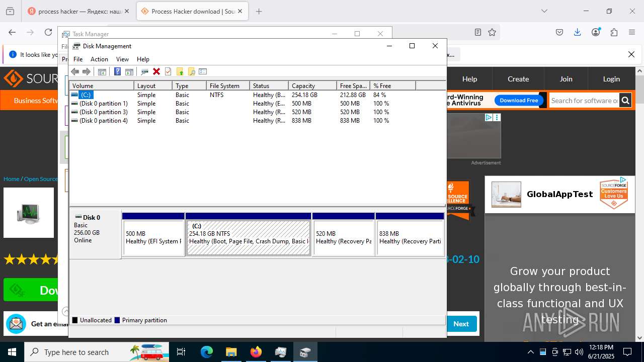Click the folder with magnifier toolbar icon
The image size is (644, 362).
191,71
